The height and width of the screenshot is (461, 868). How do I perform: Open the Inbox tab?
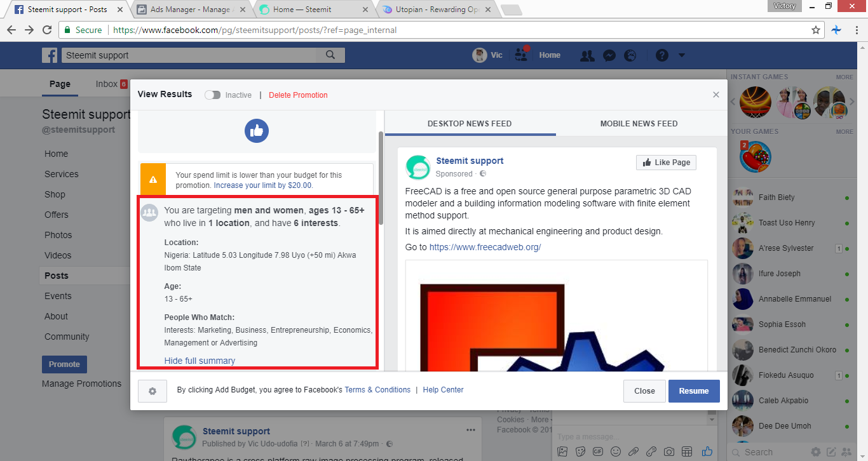point(111,84)
